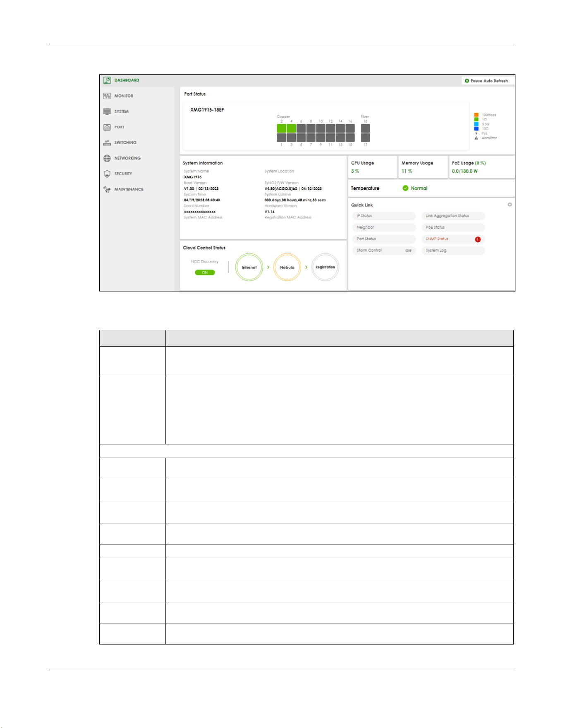Click firmware version V4.80(ACGQ.0)b2 text
563x728 pixels.
pyautogui.click(x=281, y=189)
